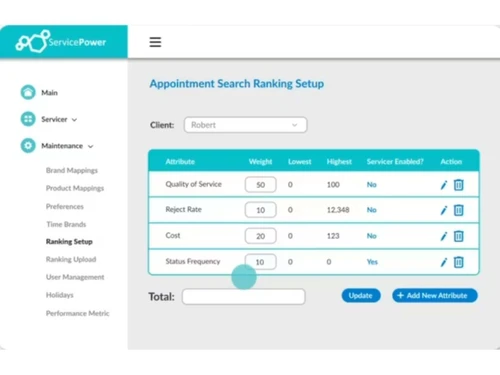500x375 pixels.
Task: Click the Weight column header
Action: [x=260, y=162]
